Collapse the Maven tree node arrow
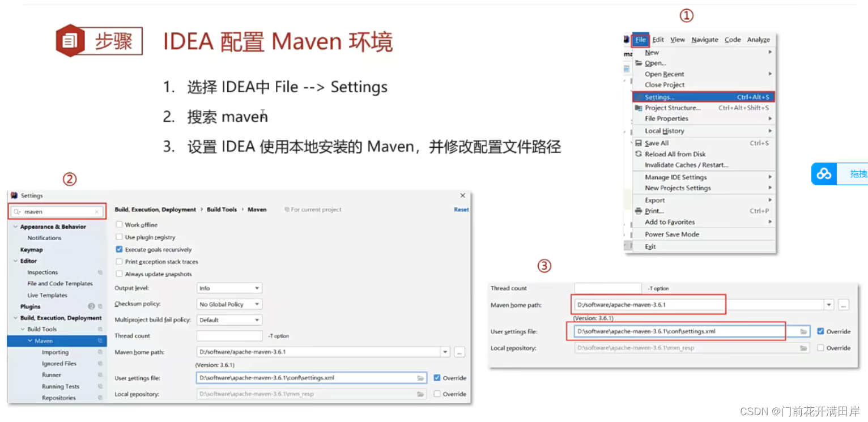The width and height of the screenshot is (868, 422). point(30,341)
